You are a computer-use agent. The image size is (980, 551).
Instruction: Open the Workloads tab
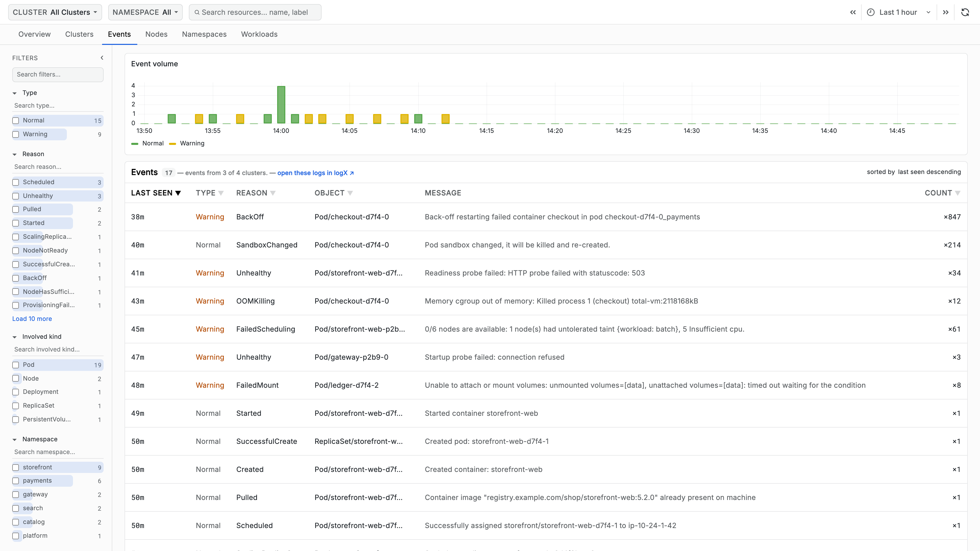260,34
